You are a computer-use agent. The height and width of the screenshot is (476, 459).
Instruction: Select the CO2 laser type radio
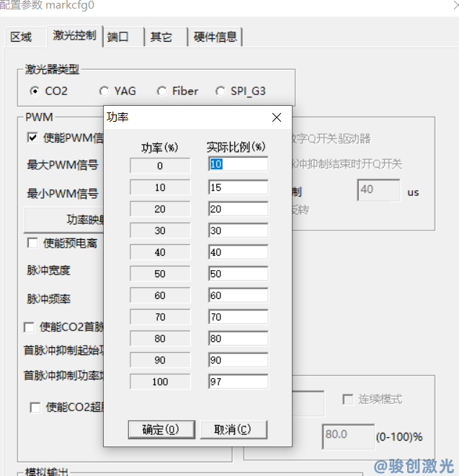(48, 91)
